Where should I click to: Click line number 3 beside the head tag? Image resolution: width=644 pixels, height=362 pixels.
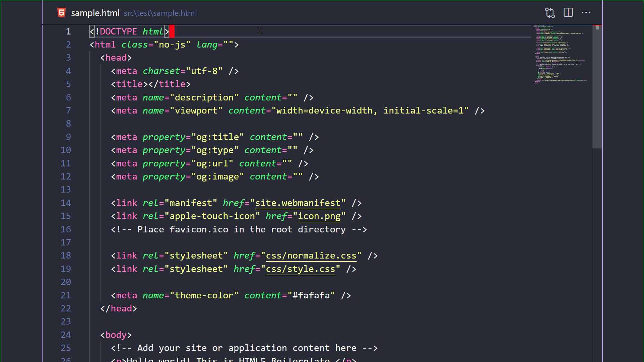[68, 58]
